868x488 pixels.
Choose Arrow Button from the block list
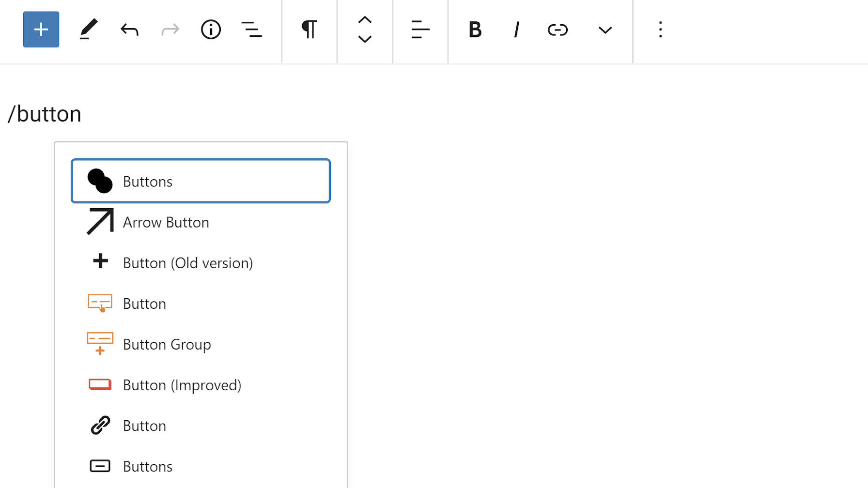[166, 222]
